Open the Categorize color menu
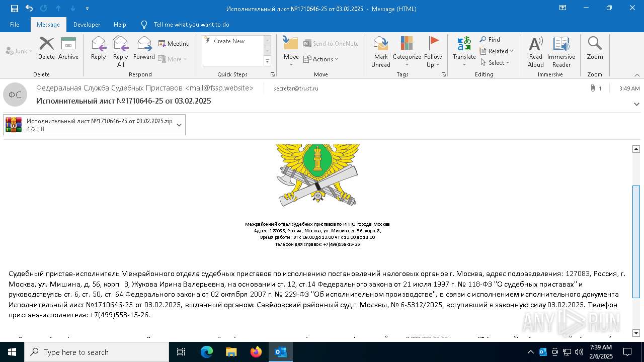This screenshot has height=362, width=644. 407,52
